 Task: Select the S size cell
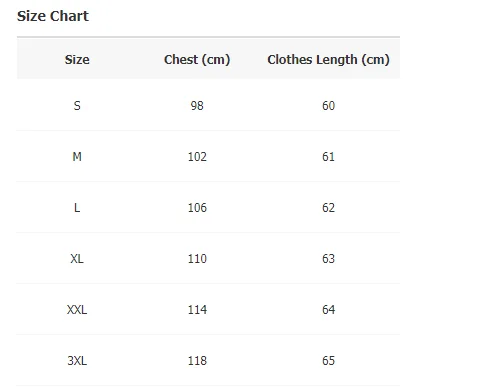click(77, 106)
